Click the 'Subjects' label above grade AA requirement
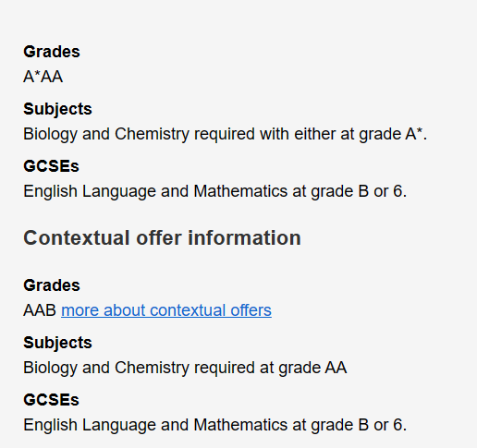This screenshot has width=477, height=448. click(x=57, y=343)
